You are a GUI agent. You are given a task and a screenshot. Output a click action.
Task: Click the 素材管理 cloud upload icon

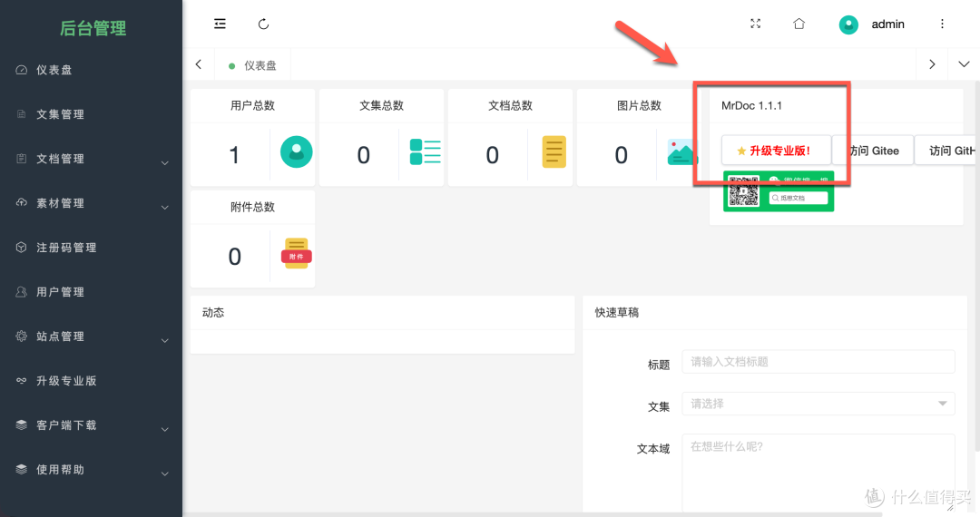(21, 203)
